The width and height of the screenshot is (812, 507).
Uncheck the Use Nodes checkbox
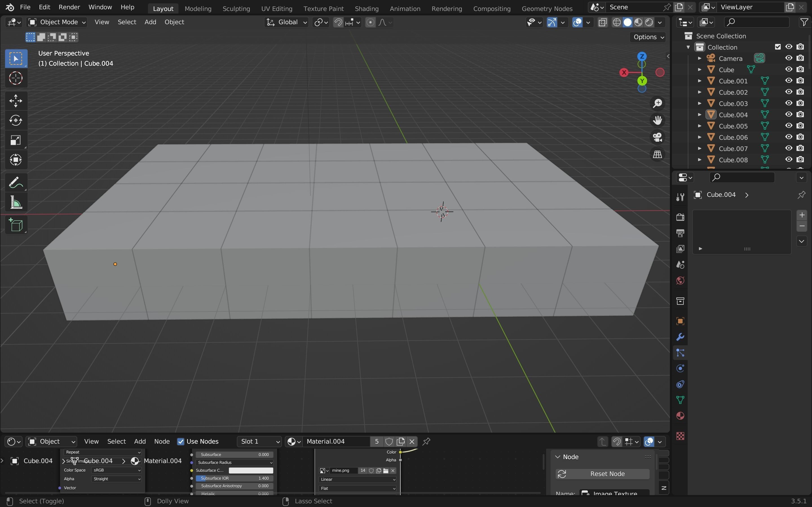[181, 442]
